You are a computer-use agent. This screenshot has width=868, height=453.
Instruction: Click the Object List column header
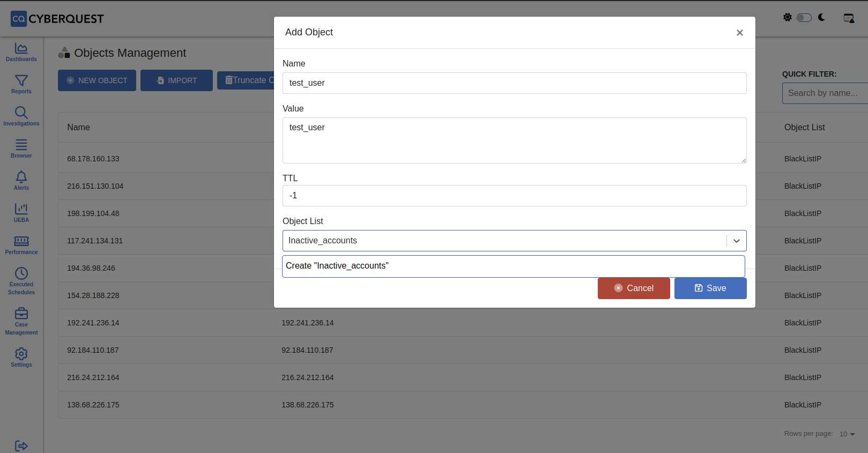[804, 128]
